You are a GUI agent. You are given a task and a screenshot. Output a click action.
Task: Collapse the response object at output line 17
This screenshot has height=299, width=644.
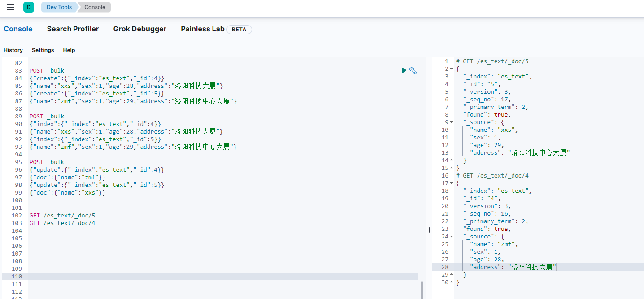click(451, 183)
